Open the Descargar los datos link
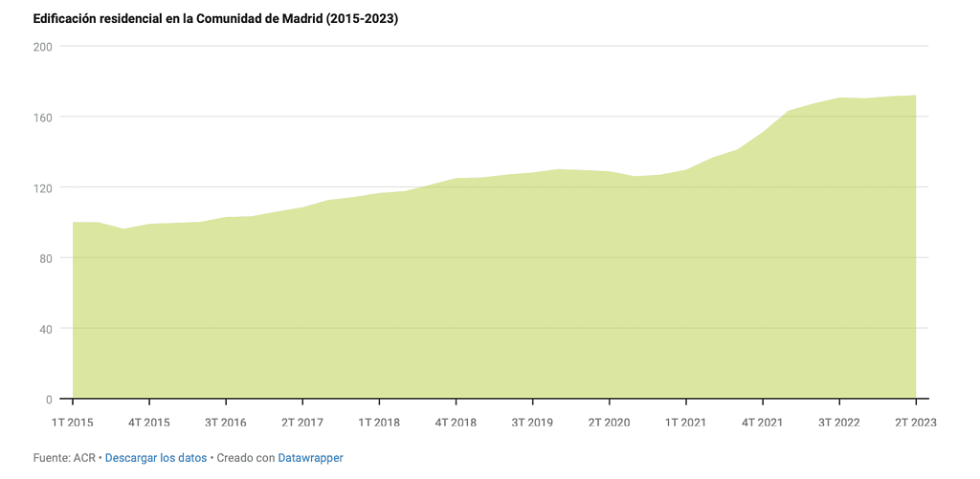This screenshot has height=479, width=980. pos(155,458)
